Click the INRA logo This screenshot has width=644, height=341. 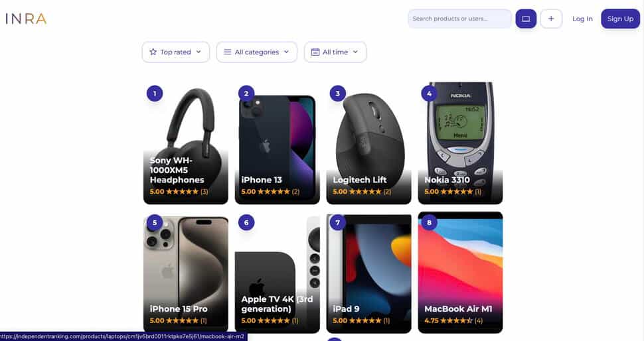click(26, 19)
